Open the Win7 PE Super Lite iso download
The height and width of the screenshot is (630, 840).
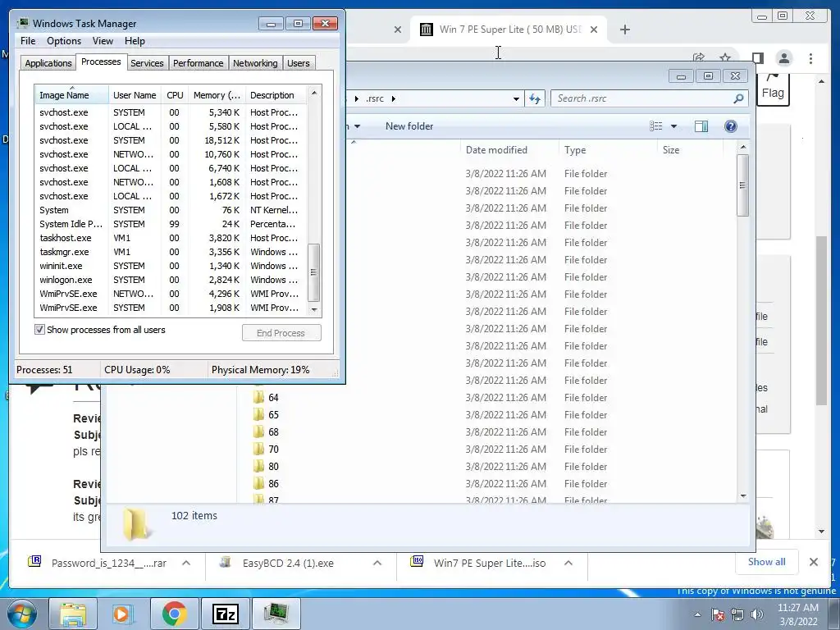click(490, 563)
